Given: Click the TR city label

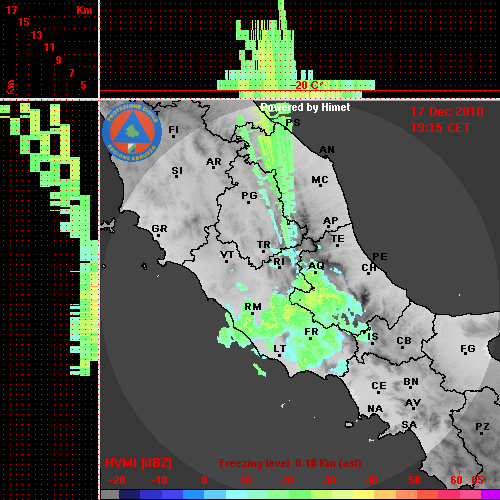Looking at the screenshot, I should (264, 245).
